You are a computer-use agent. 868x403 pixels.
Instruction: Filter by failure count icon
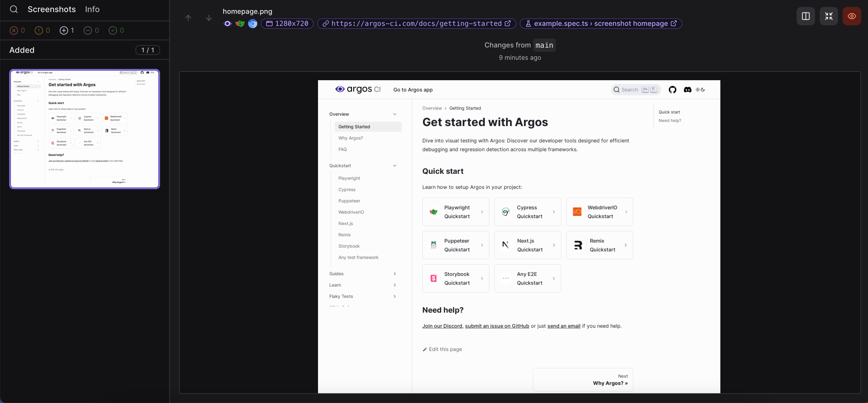[x=14, y=30]
